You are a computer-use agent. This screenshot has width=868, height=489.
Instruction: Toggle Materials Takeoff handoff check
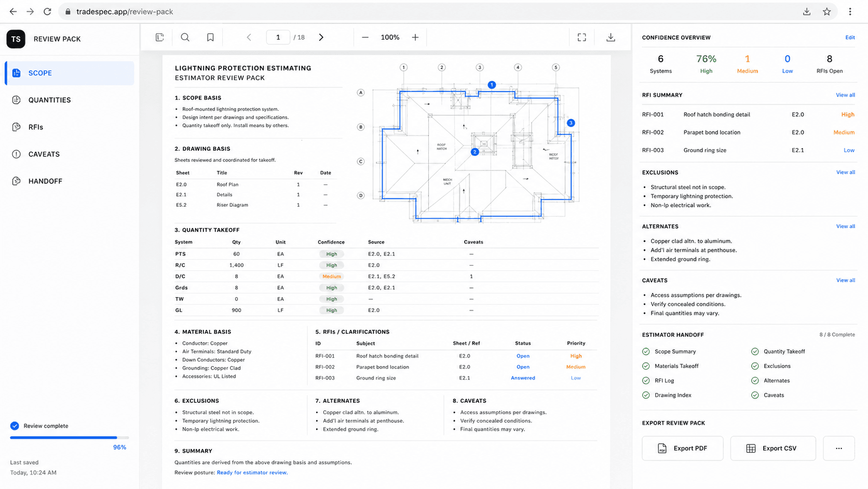point(646,366)
